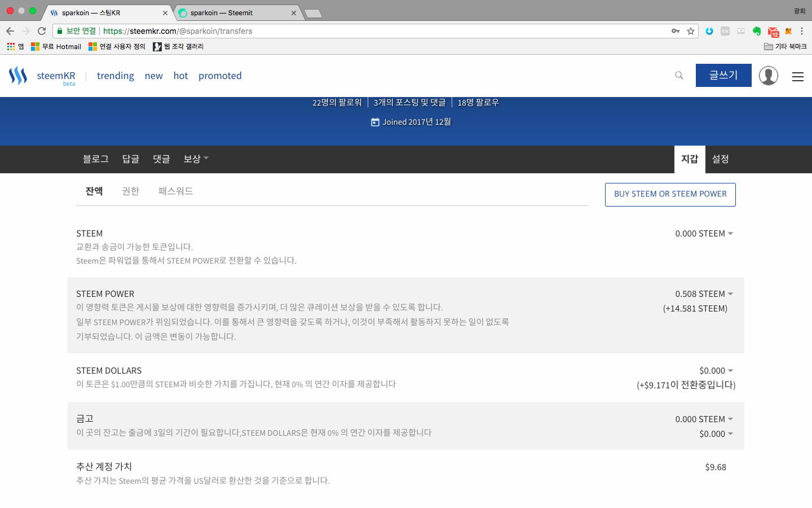Click the MetaMask fox extension icon
This screenshot has width=812, height=508.
788,31
